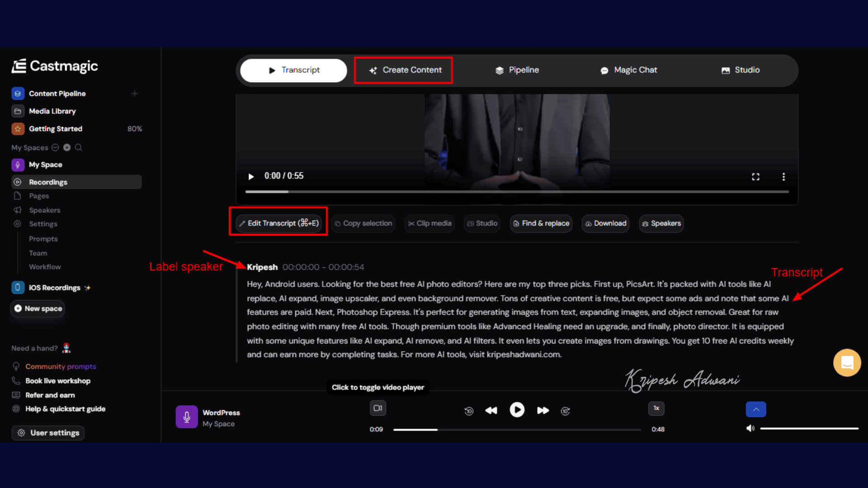The image size is (868, 488).
Task: Open the orange chat support bubble
Action: 847,362
